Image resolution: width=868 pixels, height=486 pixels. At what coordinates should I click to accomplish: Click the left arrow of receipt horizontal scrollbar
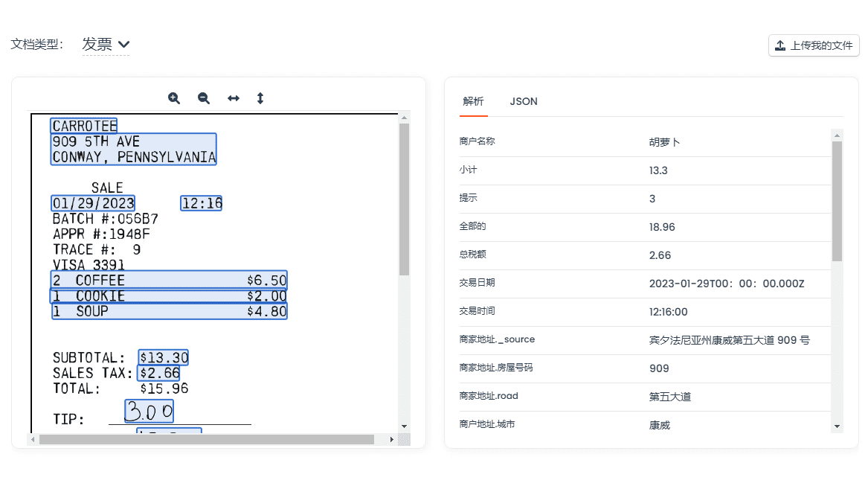point(33,439)
